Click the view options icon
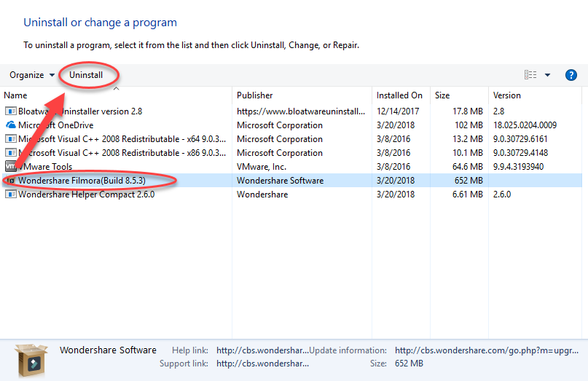This screenshot has height=381, width=588. (x=530, y=74)
